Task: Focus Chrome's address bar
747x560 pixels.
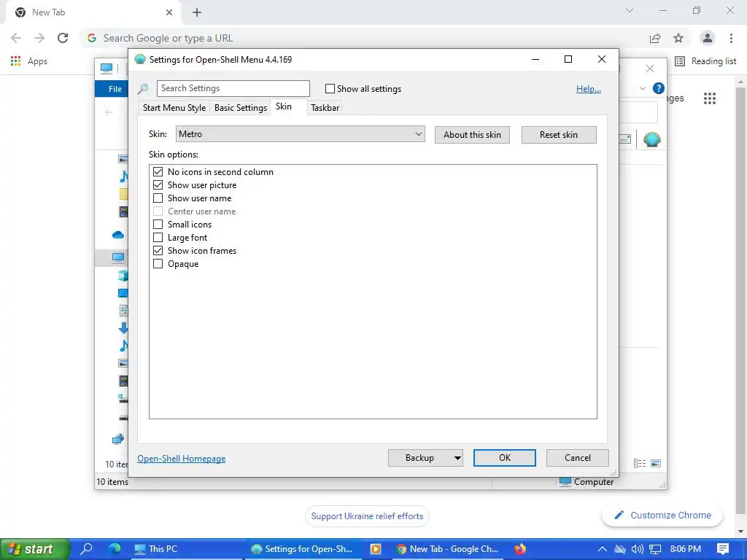Action: (365, 38)
